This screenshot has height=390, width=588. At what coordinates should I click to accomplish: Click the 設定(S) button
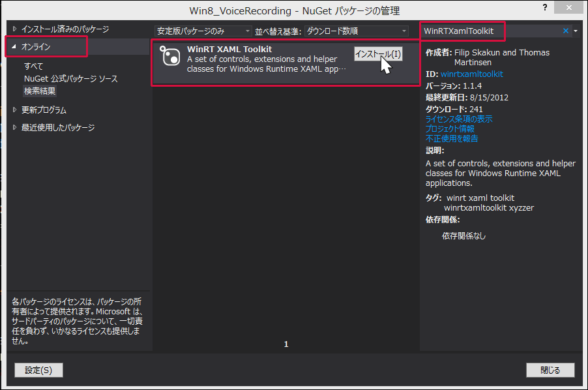38,370
